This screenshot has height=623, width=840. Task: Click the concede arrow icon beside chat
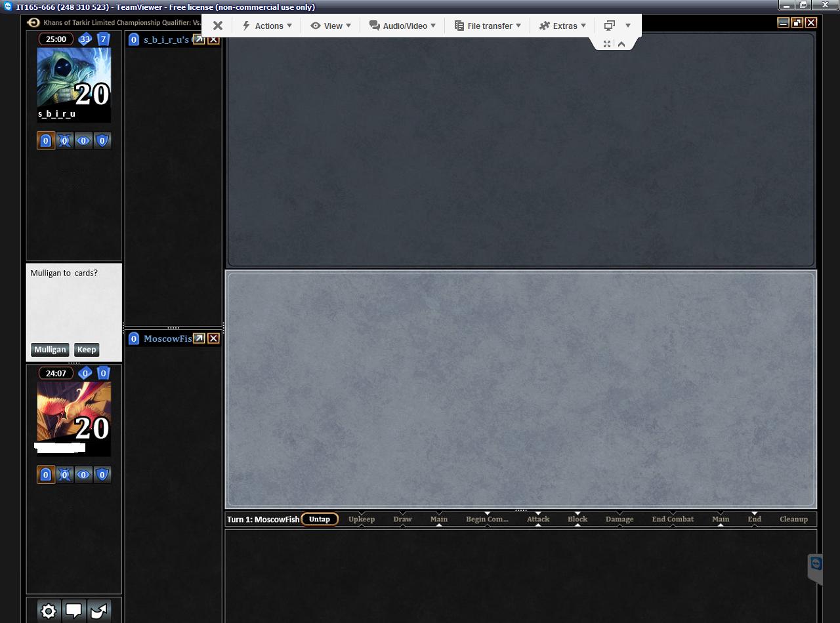click(x=98, y=611)
